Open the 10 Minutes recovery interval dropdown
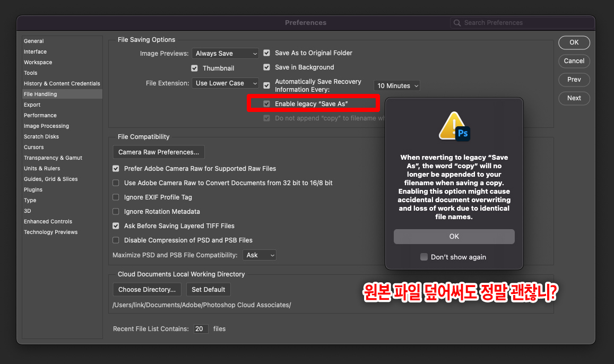Viewport: 614px width, 364px height. pyautogui.click(x=396, y=86)
